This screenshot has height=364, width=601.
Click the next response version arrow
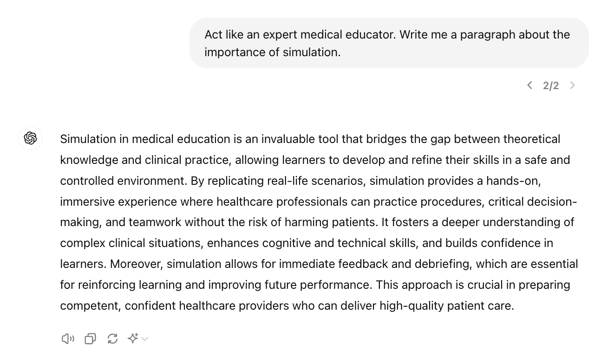(572, 85)
